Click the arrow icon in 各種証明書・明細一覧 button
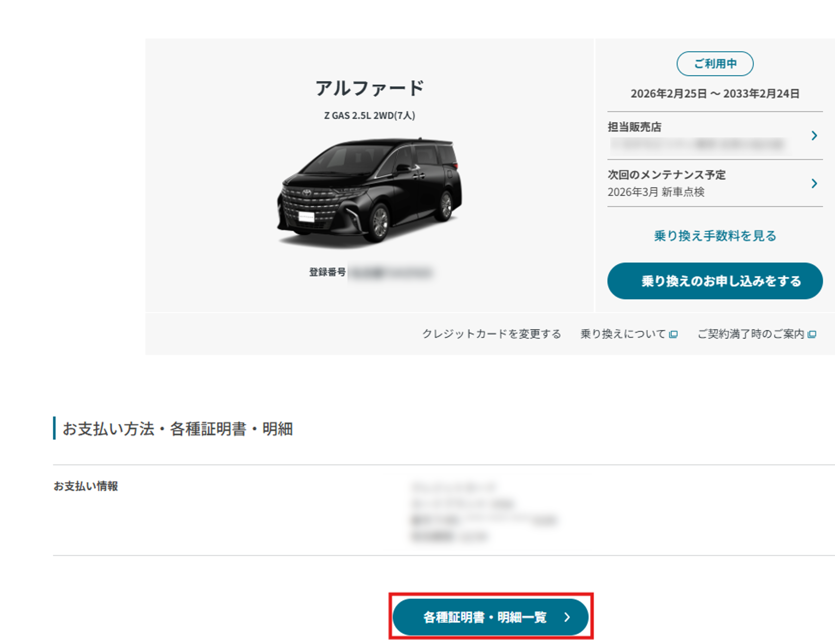This screenshot has height=644, width=835. pos(567,617)
